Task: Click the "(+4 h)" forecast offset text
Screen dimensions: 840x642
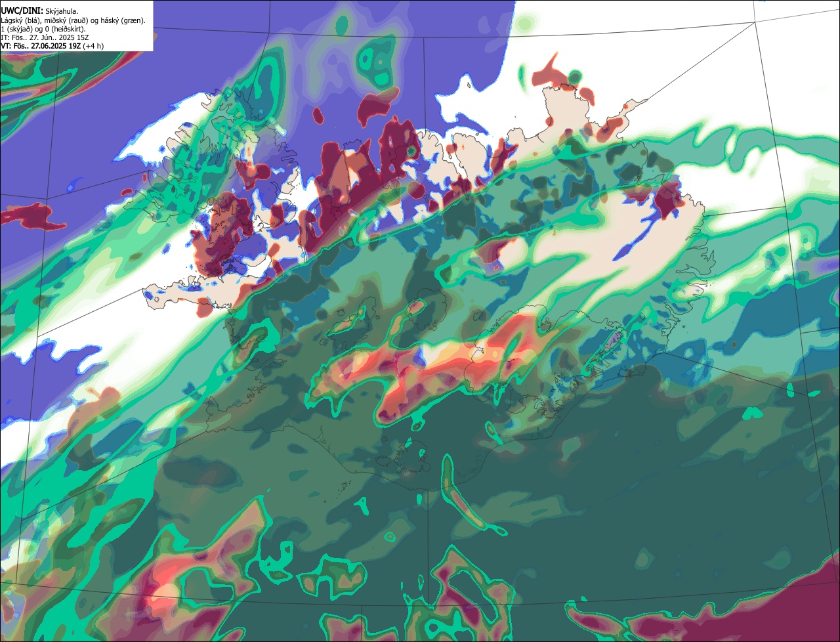Action: (x=93, y=46)
